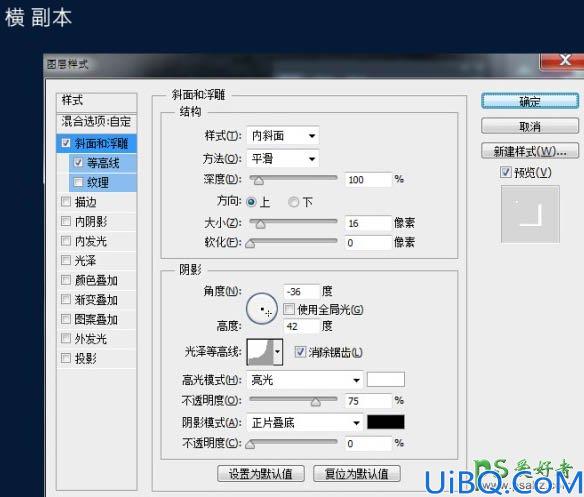
Task: Click the angle dial control
Action: tap(261, 308)
